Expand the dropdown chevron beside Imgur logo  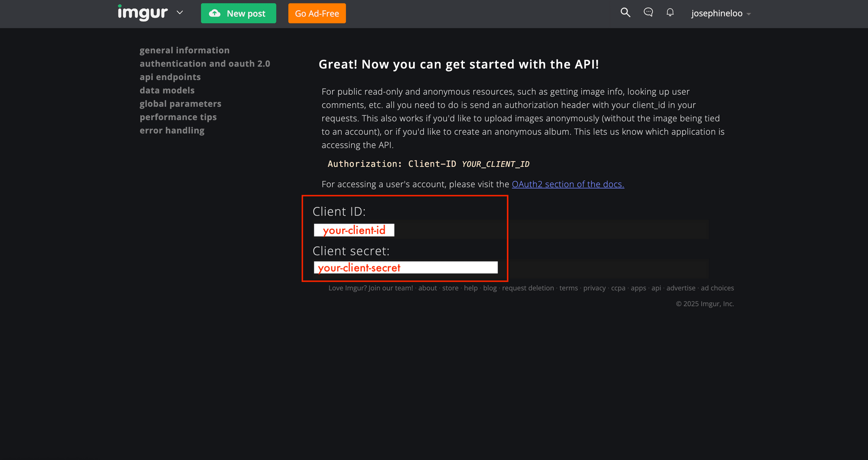click(180, 13)
